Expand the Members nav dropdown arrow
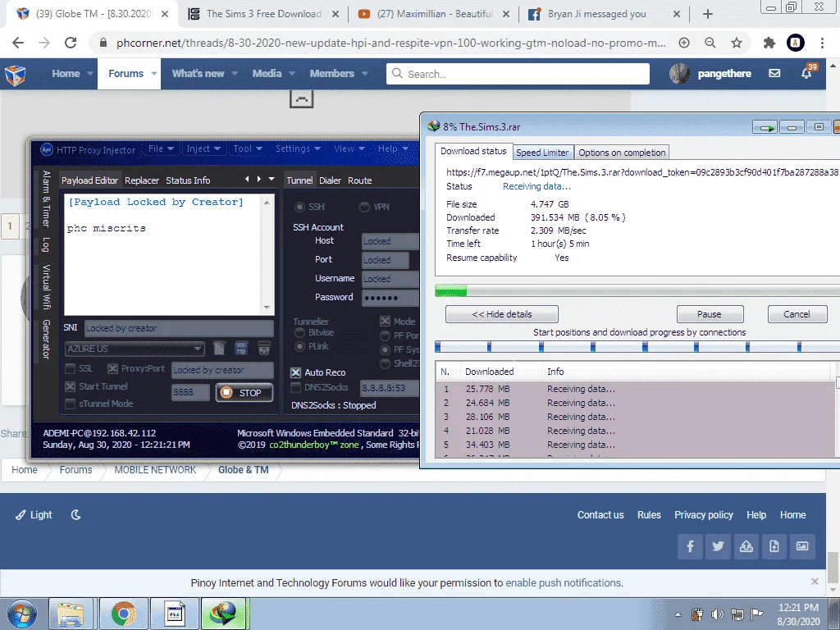Image resolution: width=840 pixels, height=630 pixels. (x=365, y=73)
